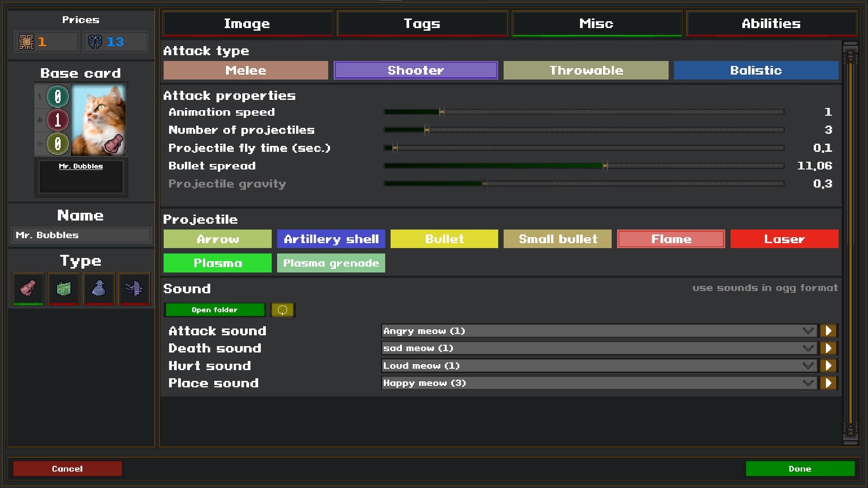Select the pink flesh unit type icon
The image size is (868, 488).
pos(28,288)
